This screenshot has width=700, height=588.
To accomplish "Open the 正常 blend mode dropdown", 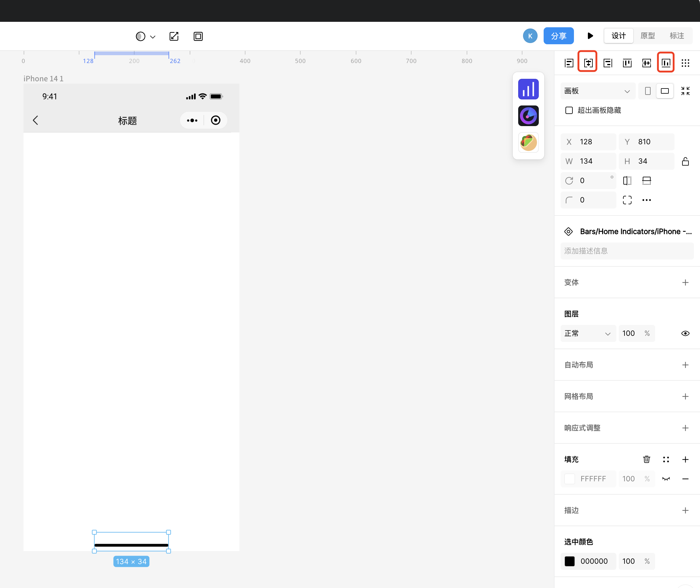I will tap(588, 333).
